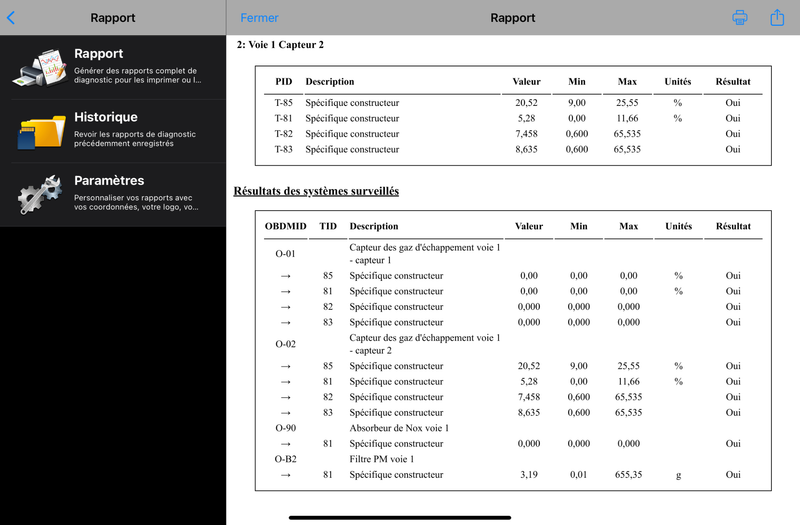Click the value 3,19 in Filtre PM row
The width and height of the screenshot is (800, 525).
point(529,474)
